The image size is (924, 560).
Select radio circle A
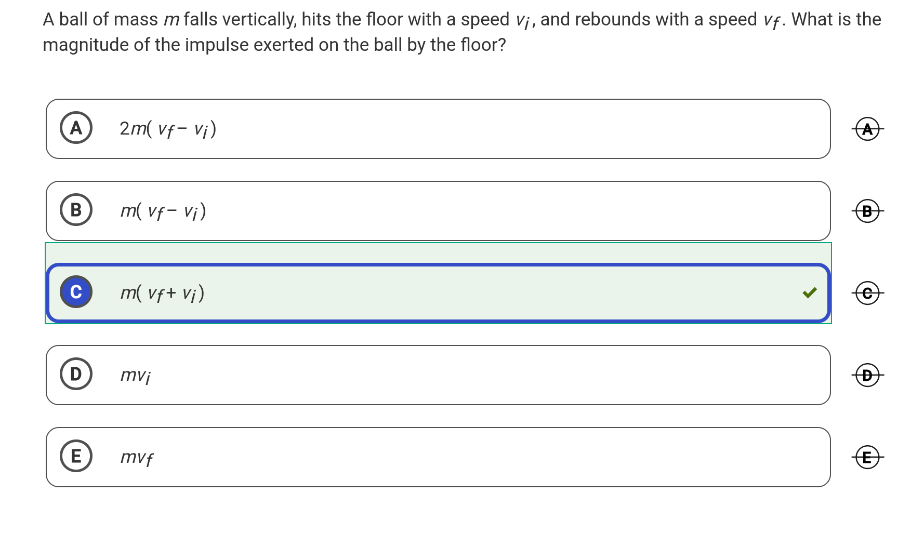[76, 128]
